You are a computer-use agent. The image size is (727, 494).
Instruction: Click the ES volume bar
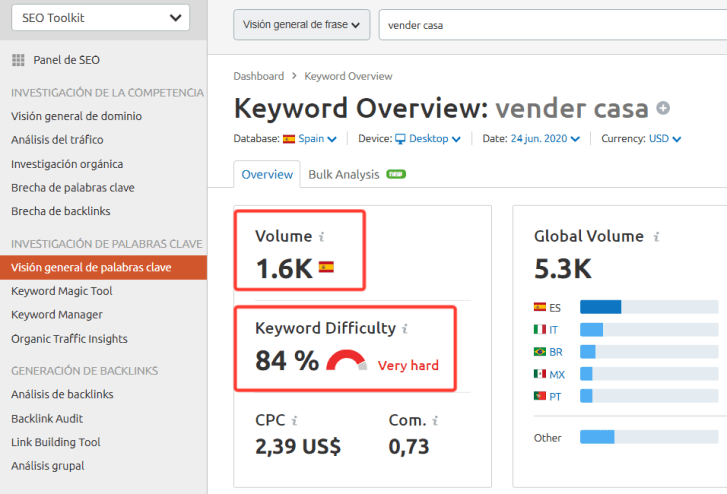pyautogui.click(x=649, y=307)
